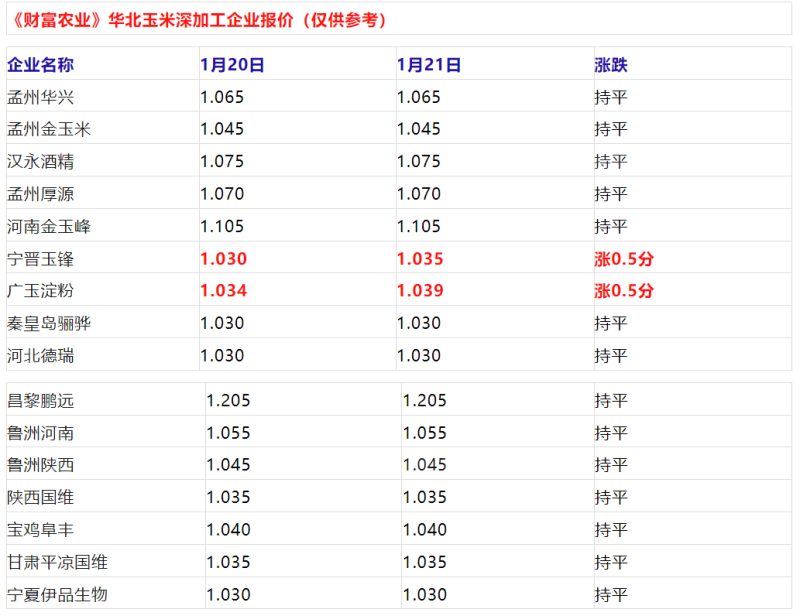Select 昌黎鹏远's 1月20日 price of 1.205
The image size is (800, 616).
point(228,401)
